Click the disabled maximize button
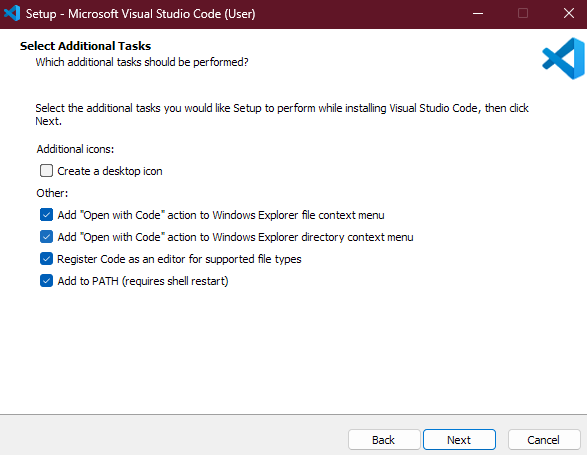 pos(523,13)
